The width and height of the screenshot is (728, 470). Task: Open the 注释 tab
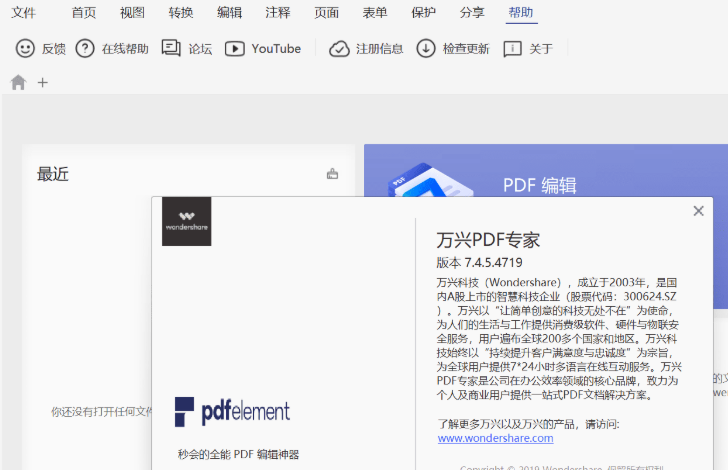point(278,13)
